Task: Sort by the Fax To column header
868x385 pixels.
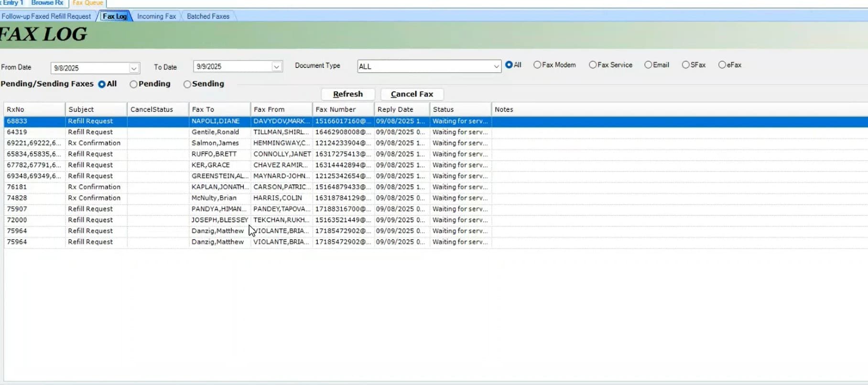Action: coord(220,110)
